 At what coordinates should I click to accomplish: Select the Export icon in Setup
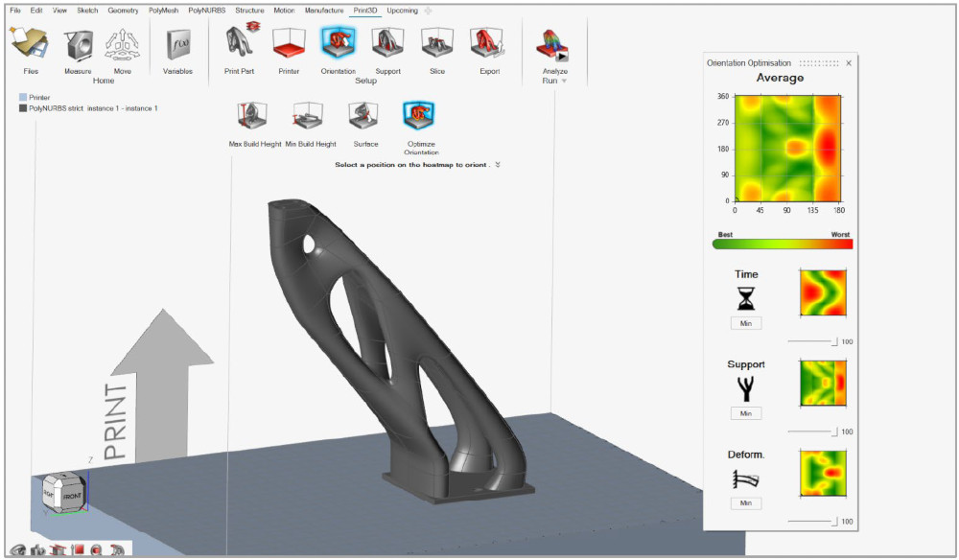point(488,43)
